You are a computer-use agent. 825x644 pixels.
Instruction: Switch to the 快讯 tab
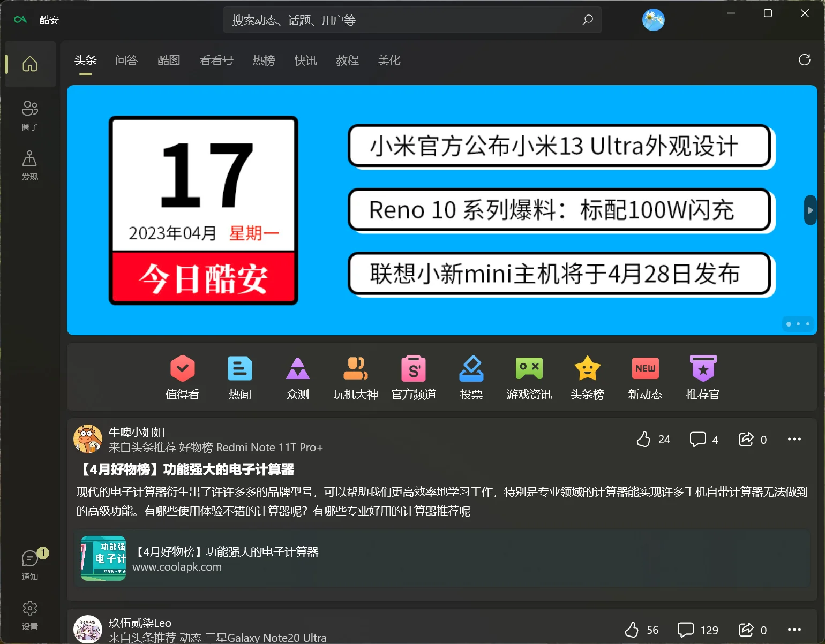306,60
